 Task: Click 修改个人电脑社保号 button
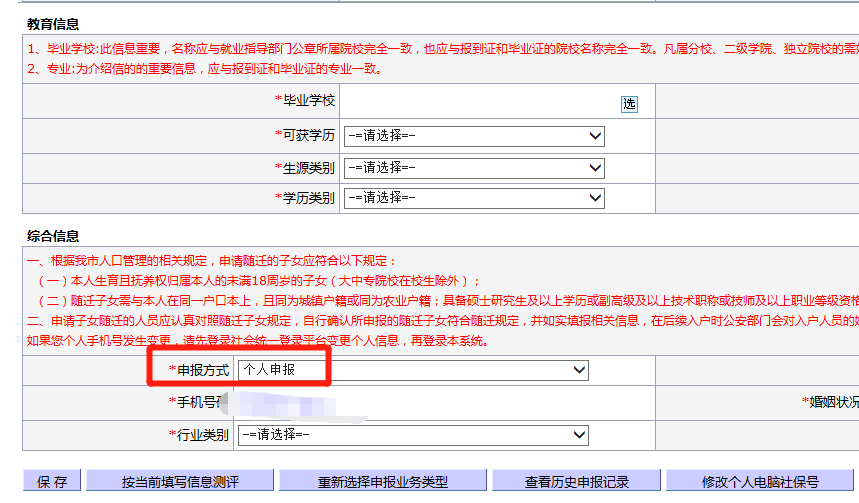tap(760, 481)
